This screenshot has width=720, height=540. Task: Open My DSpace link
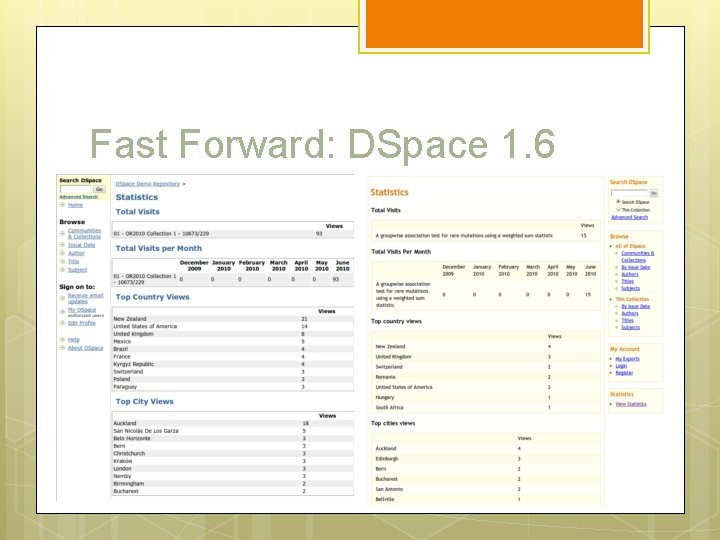82,310
